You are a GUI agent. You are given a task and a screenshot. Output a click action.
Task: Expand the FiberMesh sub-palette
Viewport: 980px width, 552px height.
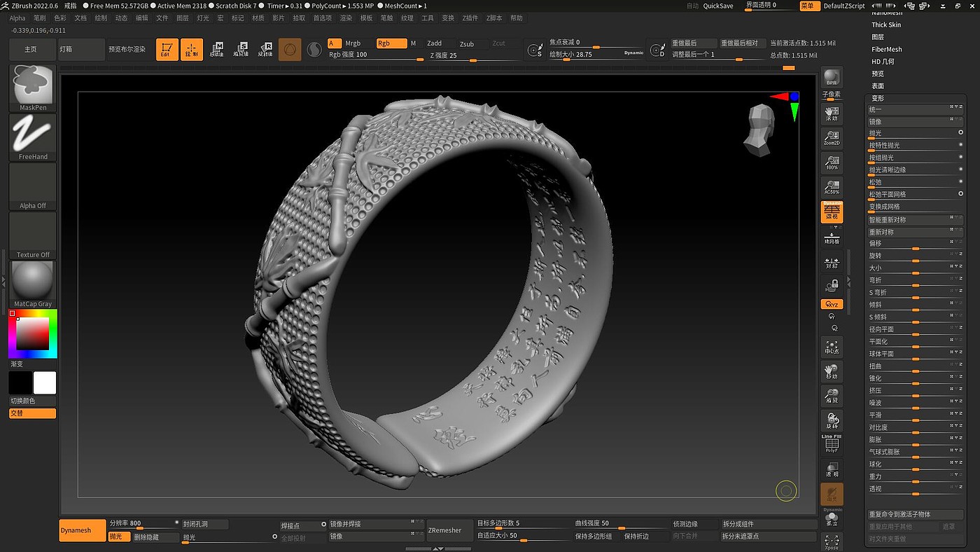pyautogui.click(x=886, y=49)
